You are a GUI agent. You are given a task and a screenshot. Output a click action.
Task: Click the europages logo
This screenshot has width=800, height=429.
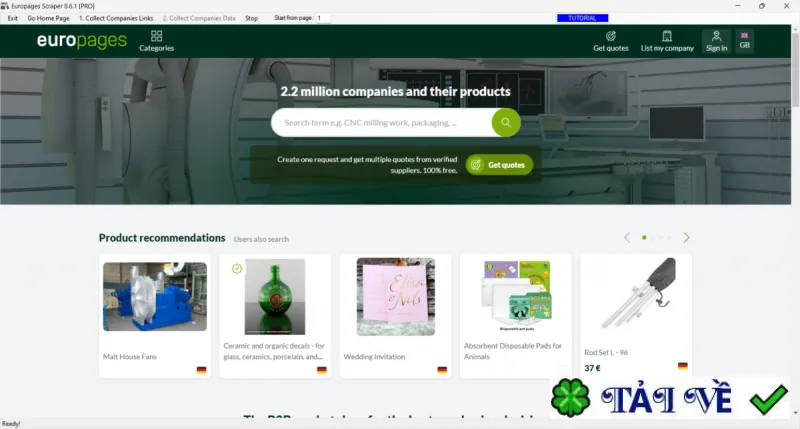pyautogui.click(x=82, y=40)
